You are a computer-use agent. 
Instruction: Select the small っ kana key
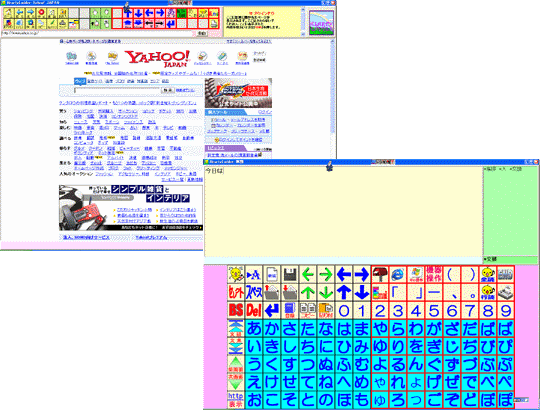point(416,400)
